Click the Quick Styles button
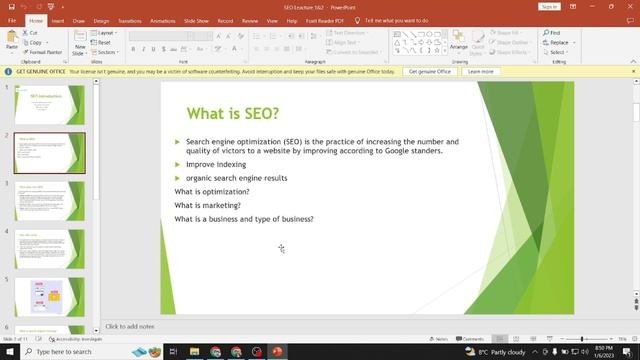Screen dimensions: 640x360 pos(478,43)
